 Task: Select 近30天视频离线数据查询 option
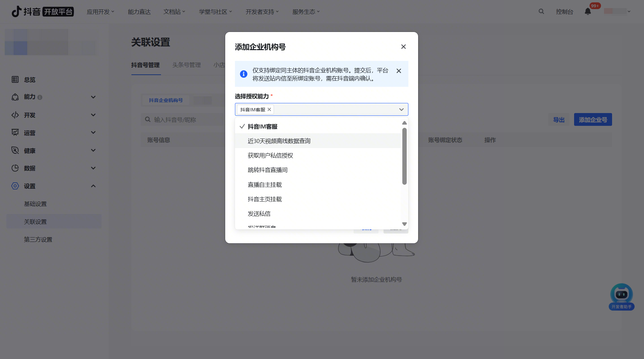[279, 141]
